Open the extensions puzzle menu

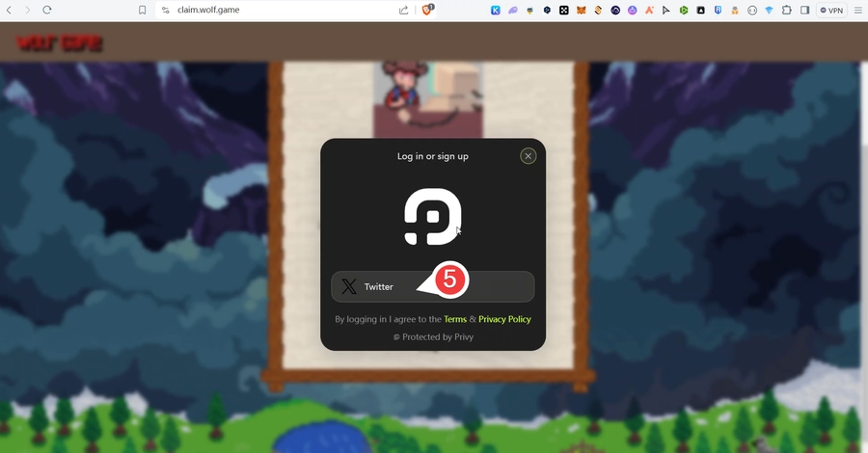pos(786,10)
